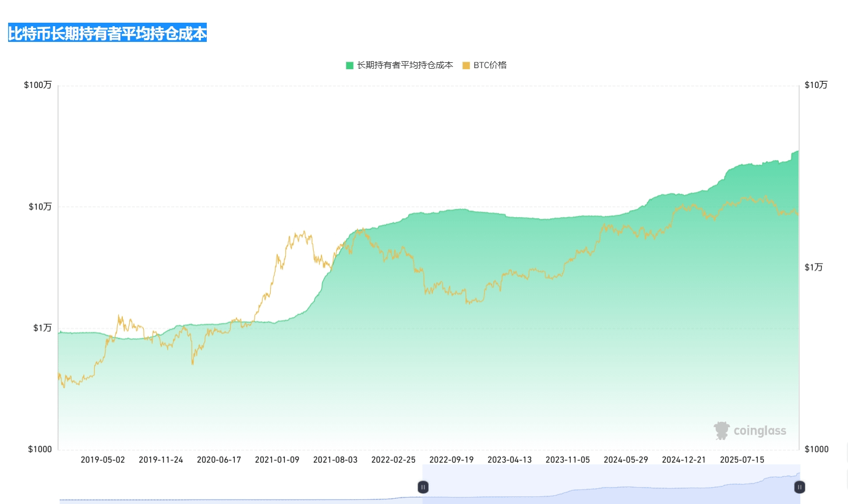Click the 2019-11-24 date label
Viewport: 848px width, 504px height.
click(x=161, y=460)
